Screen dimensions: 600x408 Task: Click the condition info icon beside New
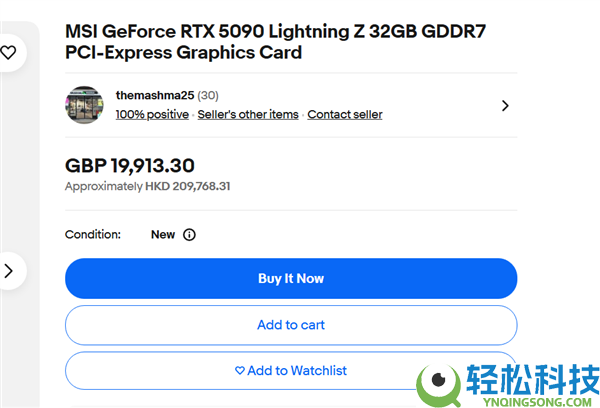pos(189,235)
